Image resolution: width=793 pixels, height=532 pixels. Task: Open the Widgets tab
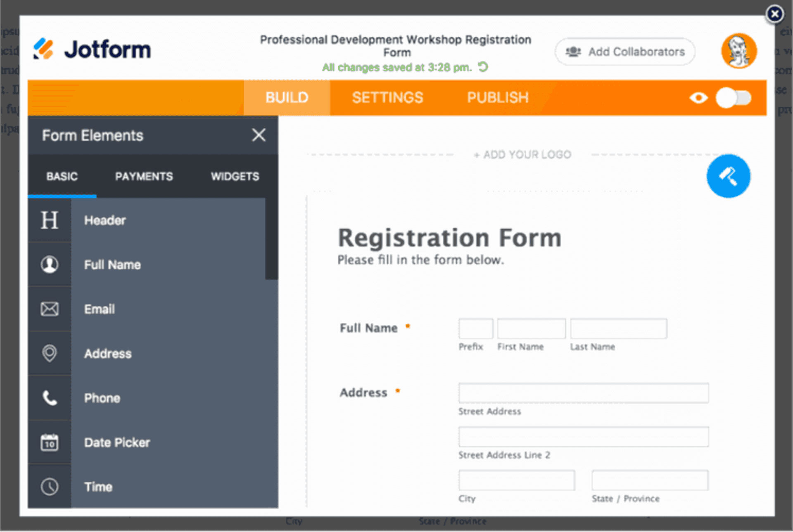pos(235,176)
